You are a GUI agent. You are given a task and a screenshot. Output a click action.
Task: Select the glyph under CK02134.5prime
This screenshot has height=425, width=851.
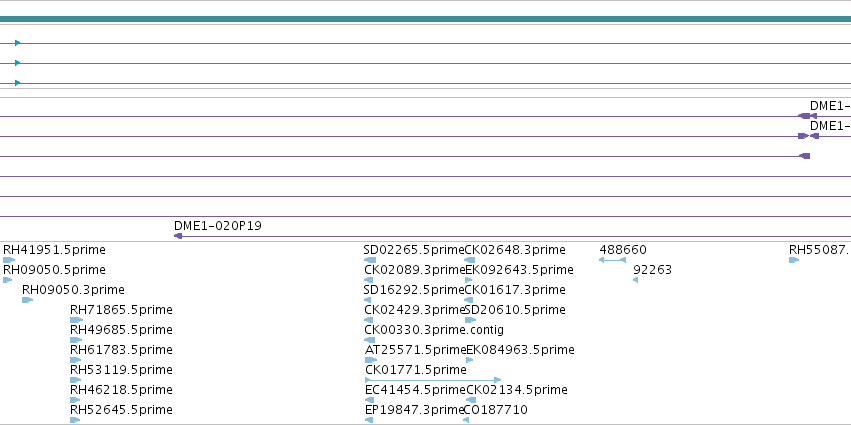[x=471, y=400]
